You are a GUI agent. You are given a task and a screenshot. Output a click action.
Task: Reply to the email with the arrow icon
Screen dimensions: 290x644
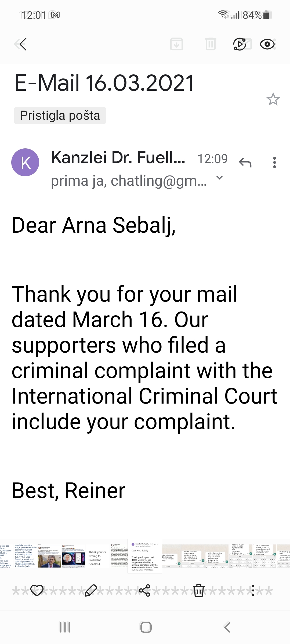click(245, 163)
